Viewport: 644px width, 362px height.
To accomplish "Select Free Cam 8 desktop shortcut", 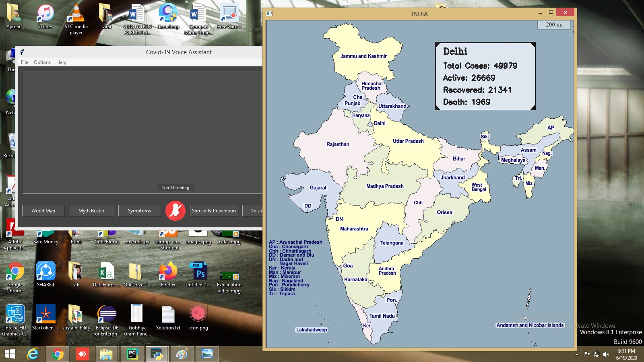I will pyautogui.click(x=229, y=17).
